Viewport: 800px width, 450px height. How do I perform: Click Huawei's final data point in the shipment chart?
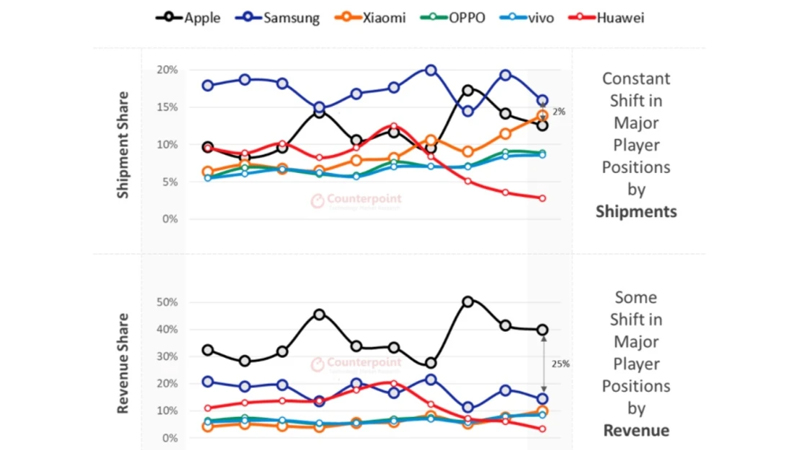tap(542, 198)
